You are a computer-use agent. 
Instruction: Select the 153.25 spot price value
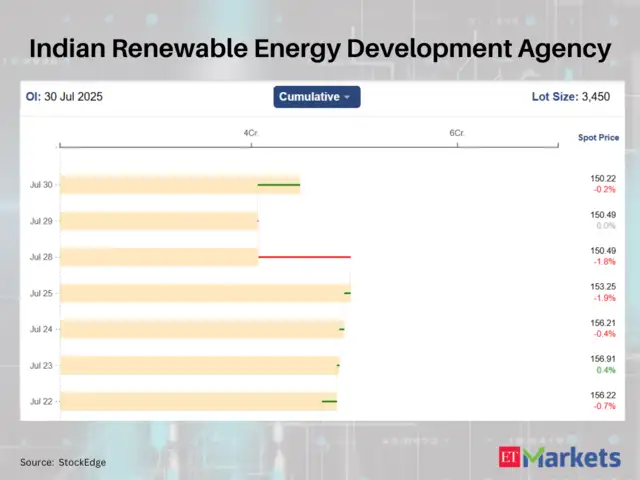click(x=603, y=287)
